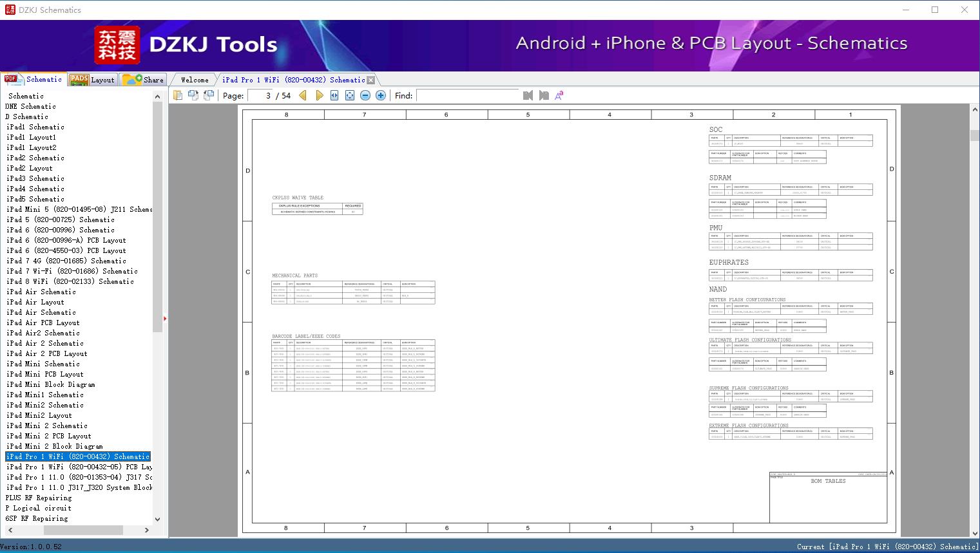Click the vertical scrollbar thumb of the schematic list
The width and height of the screenshot is (980, 553).
coord(157,217)
